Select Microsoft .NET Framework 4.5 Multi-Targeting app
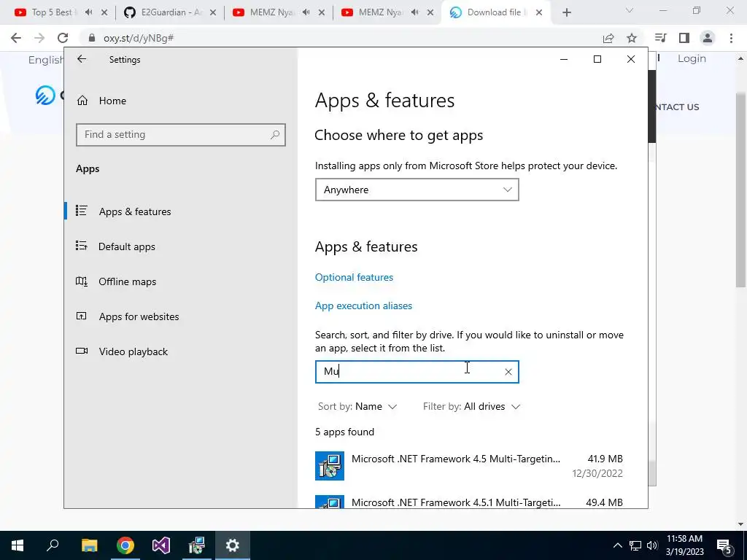 coord(469,466)
